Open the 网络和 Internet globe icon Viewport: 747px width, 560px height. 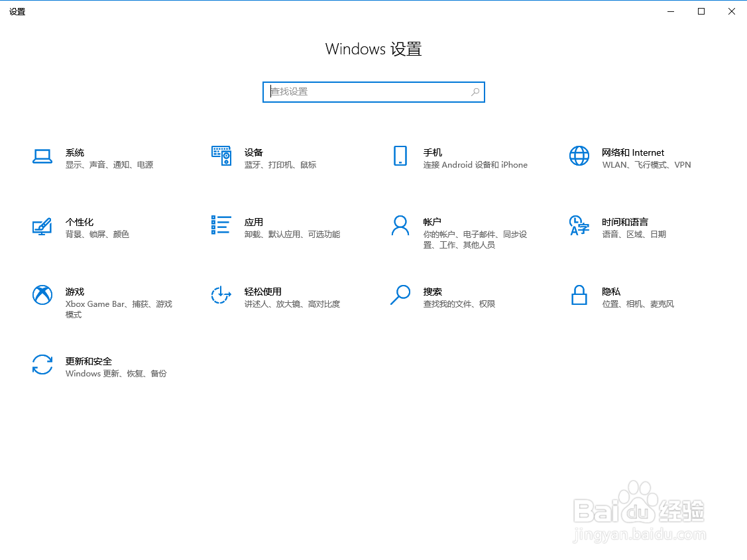[579, 156]
